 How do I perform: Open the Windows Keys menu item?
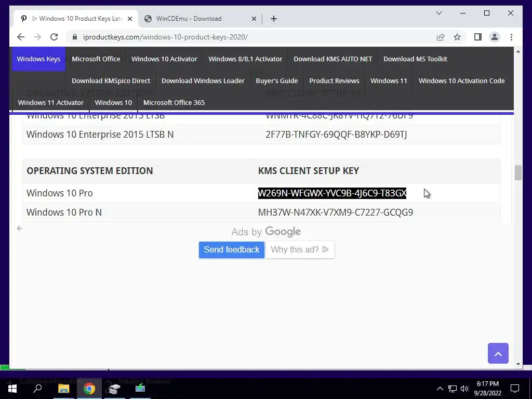click(x=38, y=59)
